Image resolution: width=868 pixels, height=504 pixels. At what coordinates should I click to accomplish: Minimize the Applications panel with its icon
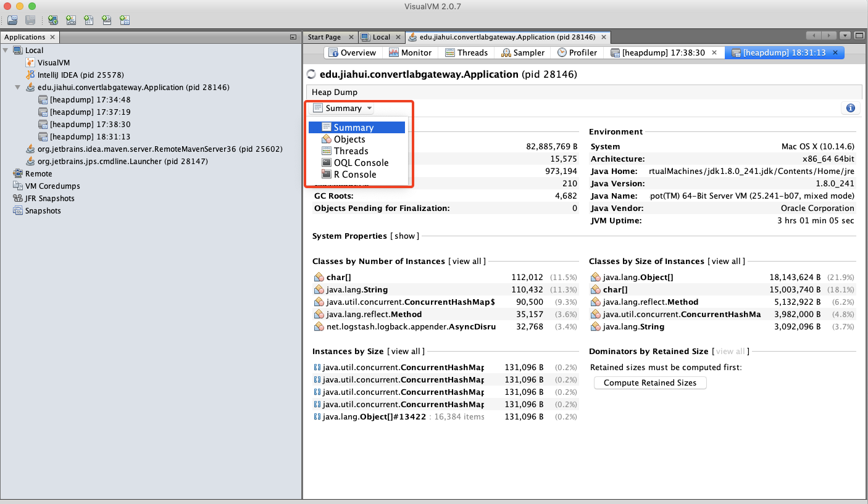[293, 37]
